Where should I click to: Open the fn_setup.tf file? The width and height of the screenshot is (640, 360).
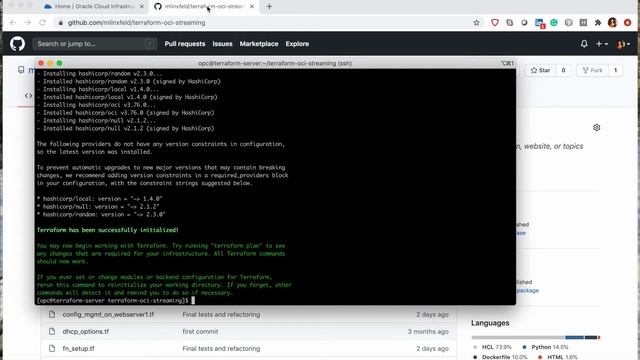78,349
